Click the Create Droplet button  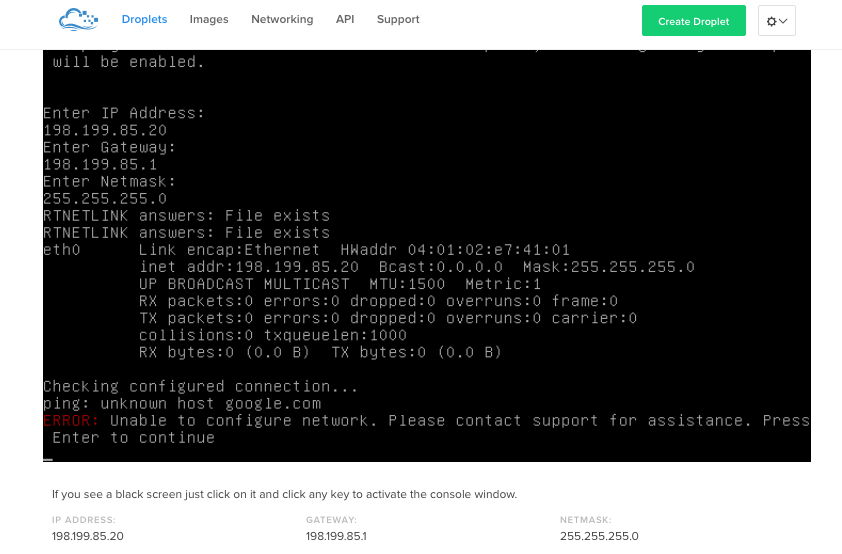tap(694, 21)
